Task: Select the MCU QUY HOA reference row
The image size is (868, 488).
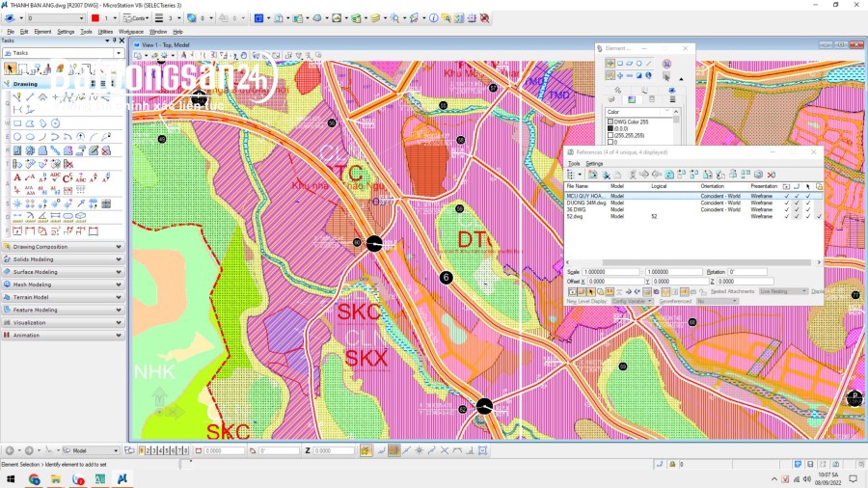Action: click(x=693, y=196)
